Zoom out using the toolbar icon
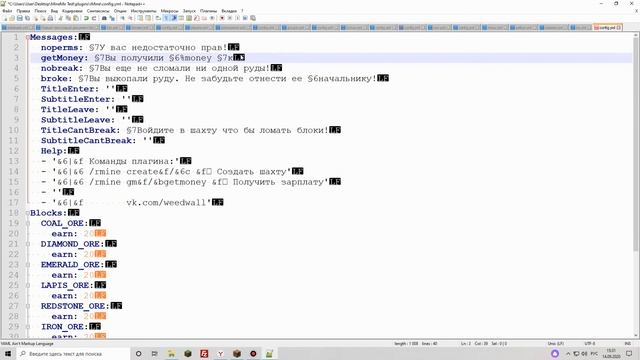The height and width of the screenshot is (360, 640). 130,18
